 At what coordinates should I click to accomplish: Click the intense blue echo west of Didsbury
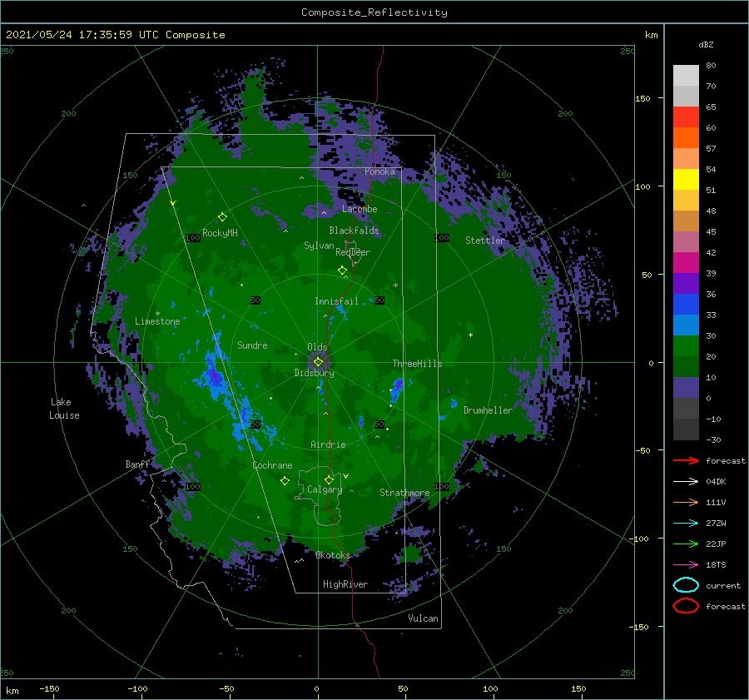(x=214, y=378)
